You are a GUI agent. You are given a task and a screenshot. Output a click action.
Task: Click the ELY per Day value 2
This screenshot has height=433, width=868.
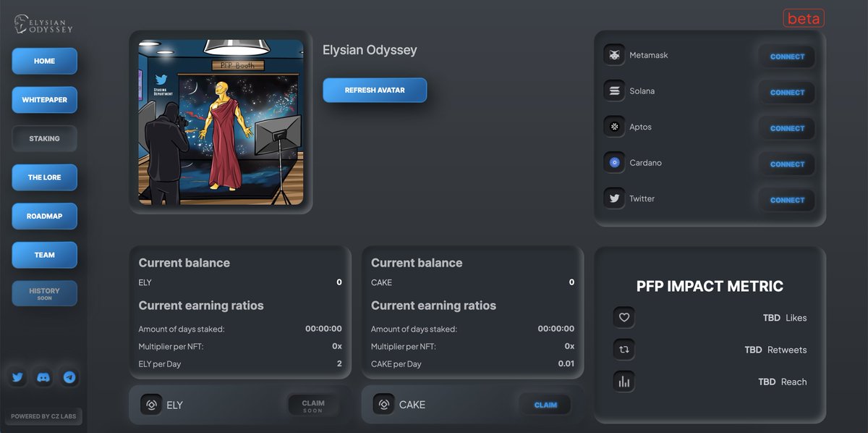point(339,363)
